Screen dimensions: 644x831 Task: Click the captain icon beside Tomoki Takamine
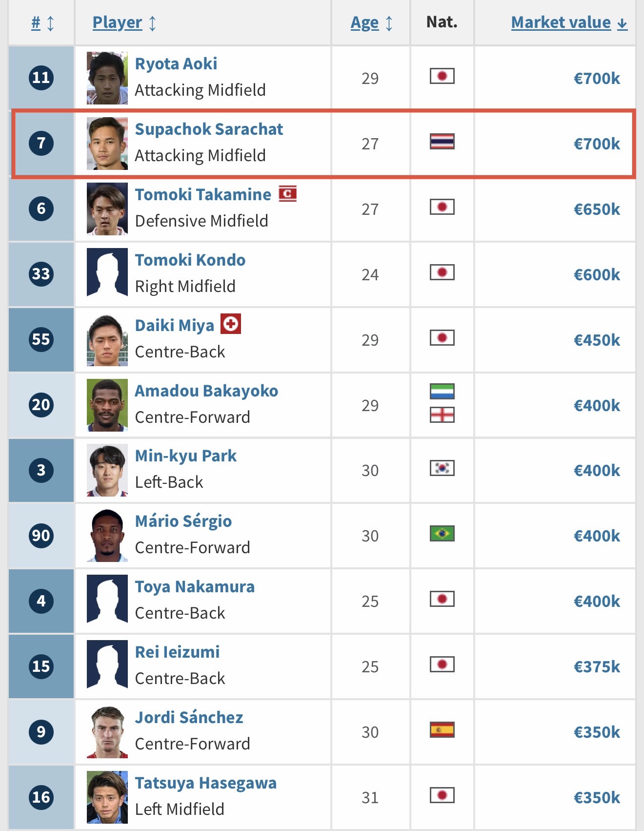[x=287, y=194]
